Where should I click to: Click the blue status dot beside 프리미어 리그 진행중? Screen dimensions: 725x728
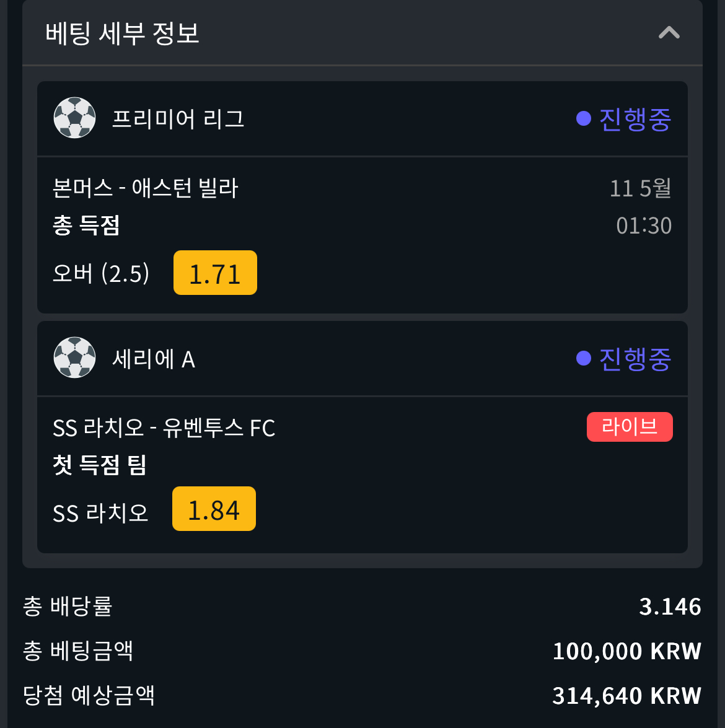pos(583,118)
